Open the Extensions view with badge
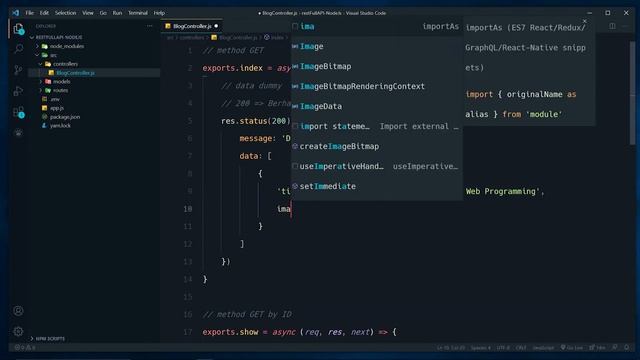The width and height of the screenshot is (640, 360). [18, 112]
